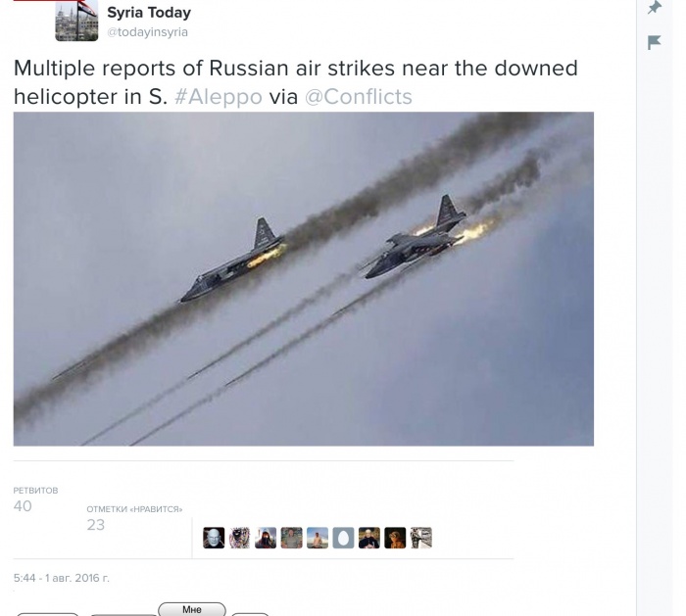Open the #Aleppo hashtag

[x=219, y=97]
